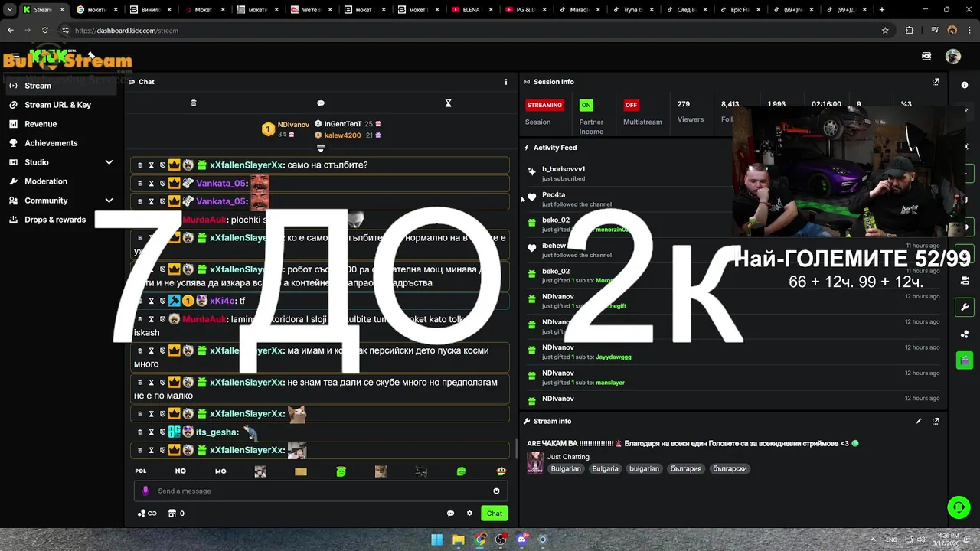The height and width of the screenshot is (551, 980).
Task: Click the trash icon in chat toolbar
Action: (x=194, y=103)
